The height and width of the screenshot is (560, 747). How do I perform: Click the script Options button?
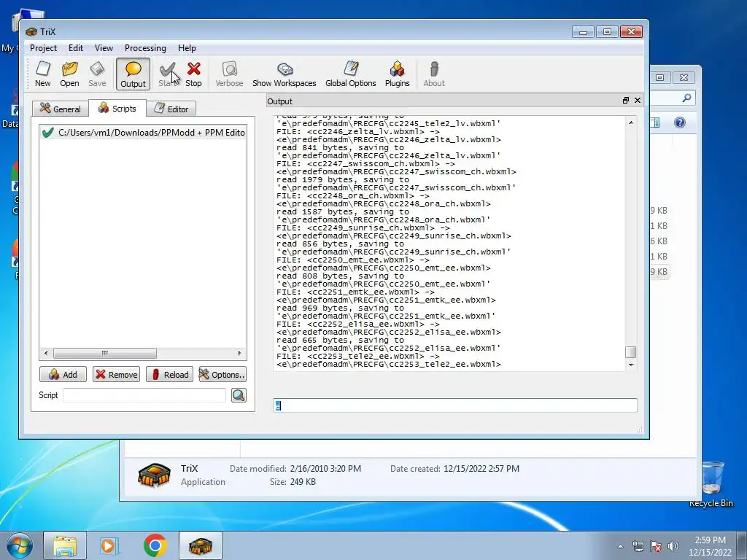pyautogui.click(x=222, y=374)
